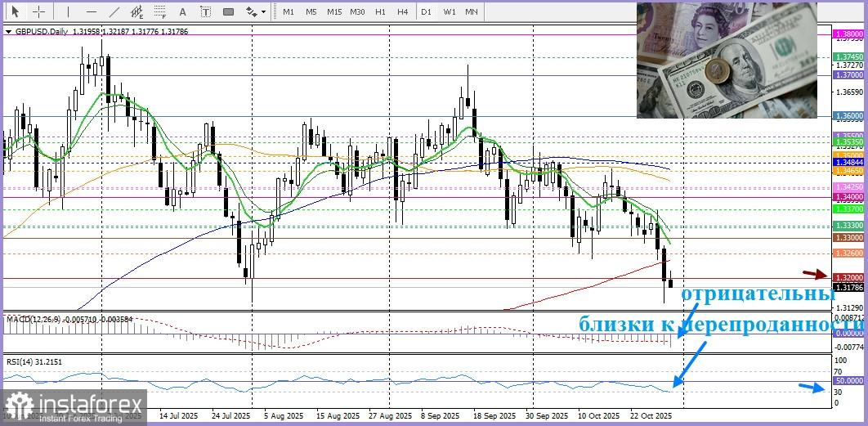This screenshot has height=426, width=868.
Task: Click the current price 1.31786 label
Action: (848, 288)
